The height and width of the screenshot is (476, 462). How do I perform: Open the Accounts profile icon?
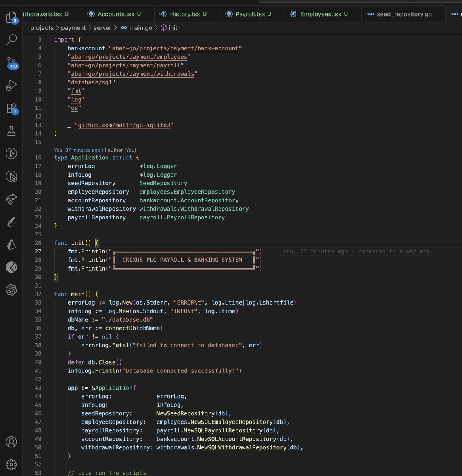pos(11,441)
